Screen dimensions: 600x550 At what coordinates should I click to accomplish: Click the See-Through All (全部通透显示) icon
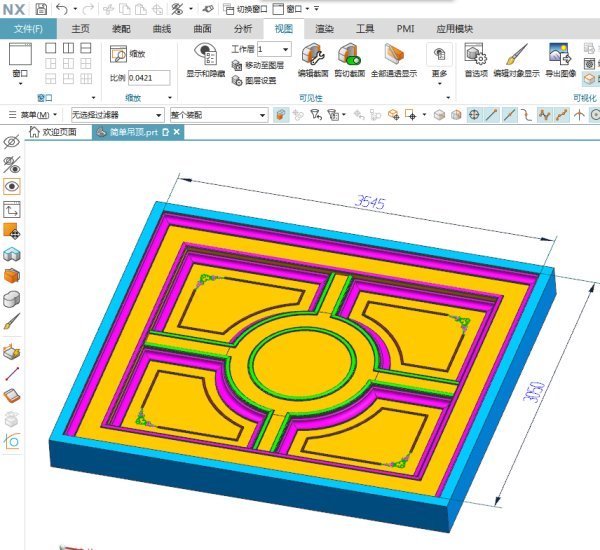(391, 56)
